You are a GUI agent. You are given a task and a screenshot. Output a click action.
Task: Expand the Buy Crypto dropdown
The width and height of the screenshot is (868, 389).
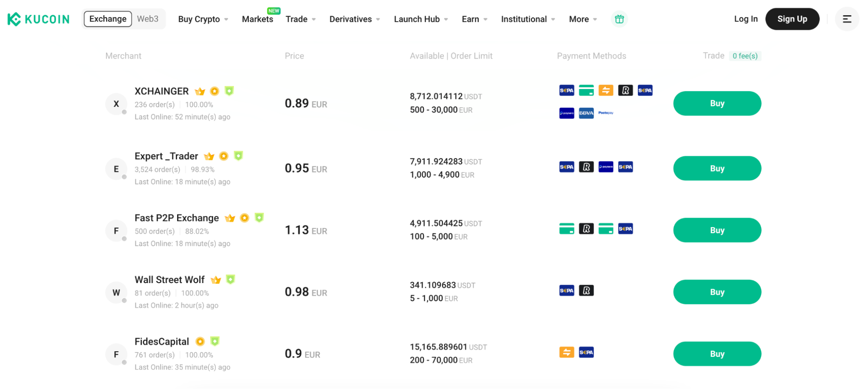pyautogui.click(x=203, y=19)
